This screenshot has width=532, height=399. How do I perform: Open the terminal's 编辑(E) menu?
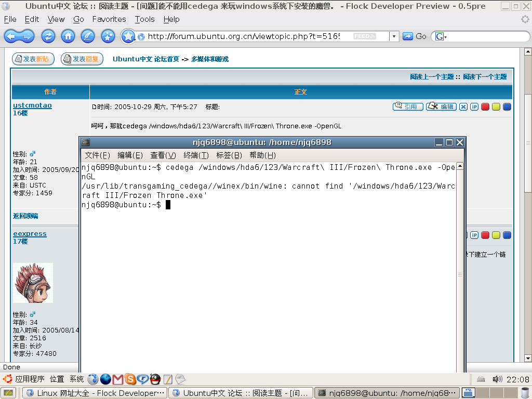pyautogui.click(x=130, y=155)
